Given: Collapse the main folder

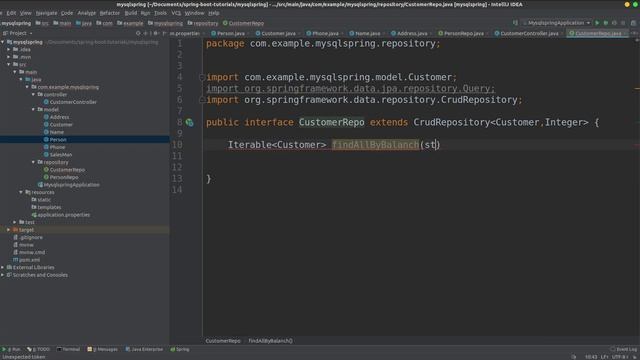Looking at the screenshot, I should click(x=15, y=72).
